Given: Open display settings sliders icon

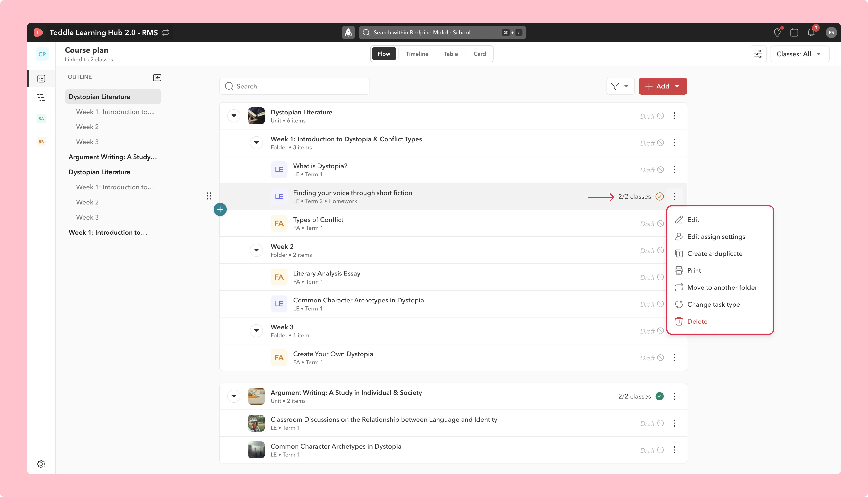Looking at the screenshot, I should (x=758, y=54).
